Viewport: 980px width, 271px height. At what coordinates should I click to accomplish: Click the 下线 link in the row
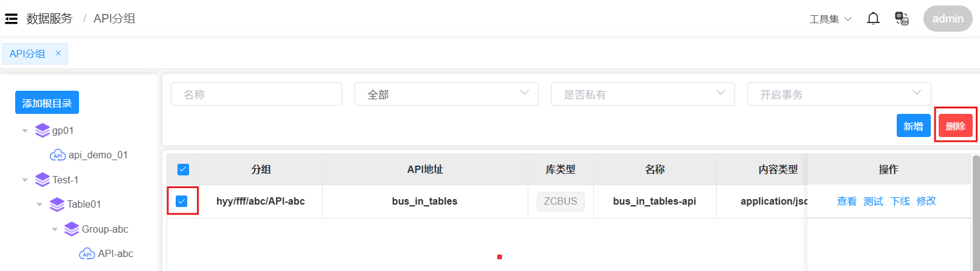[900, 202]
